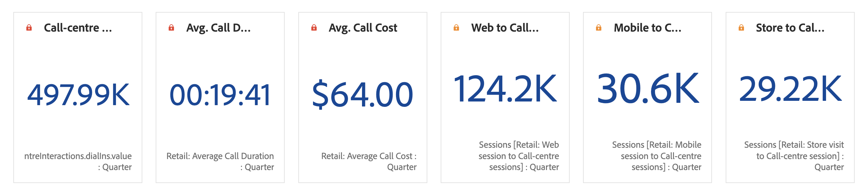Click the 00:19:41 duration value
Viewport: 868px width, 195px height.
(220, 95)
